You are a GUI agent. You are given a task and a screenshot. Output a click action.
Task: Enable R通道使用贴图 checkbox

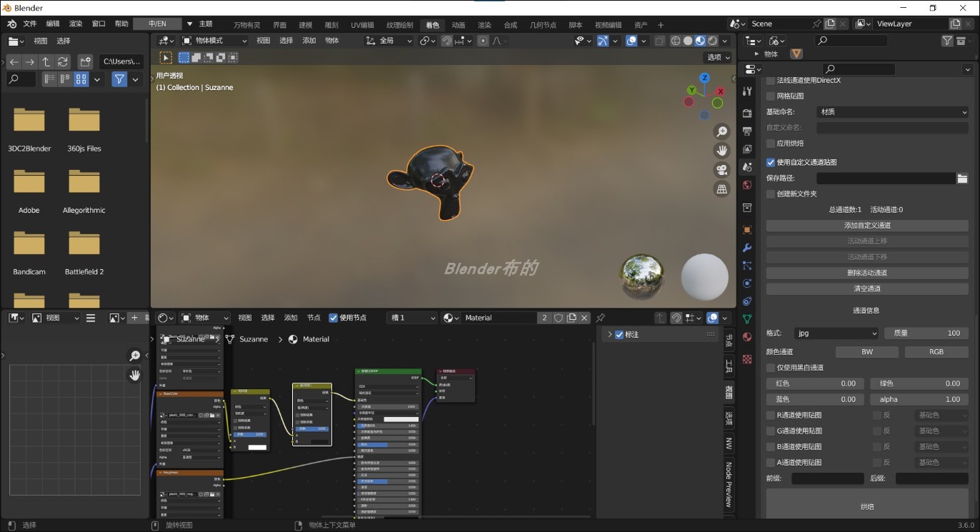(x=771, y=415)
